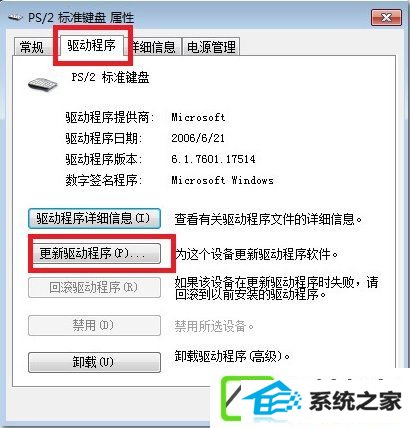Screen dimensions: 410x428
Task: Click driver date 2006/6/21 text
Action: click(x=198, y=138)
